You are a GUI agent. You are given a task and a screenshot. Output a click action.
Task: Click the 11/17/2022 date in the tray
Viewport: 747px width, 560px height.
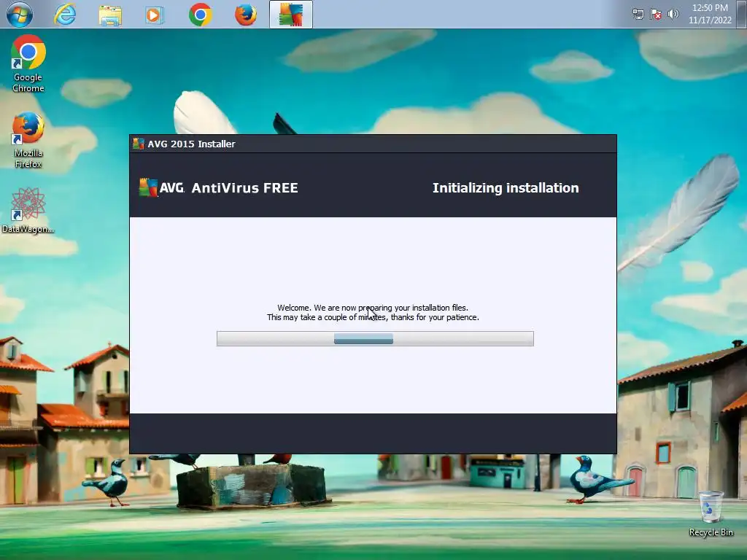(x=710, y=20)
